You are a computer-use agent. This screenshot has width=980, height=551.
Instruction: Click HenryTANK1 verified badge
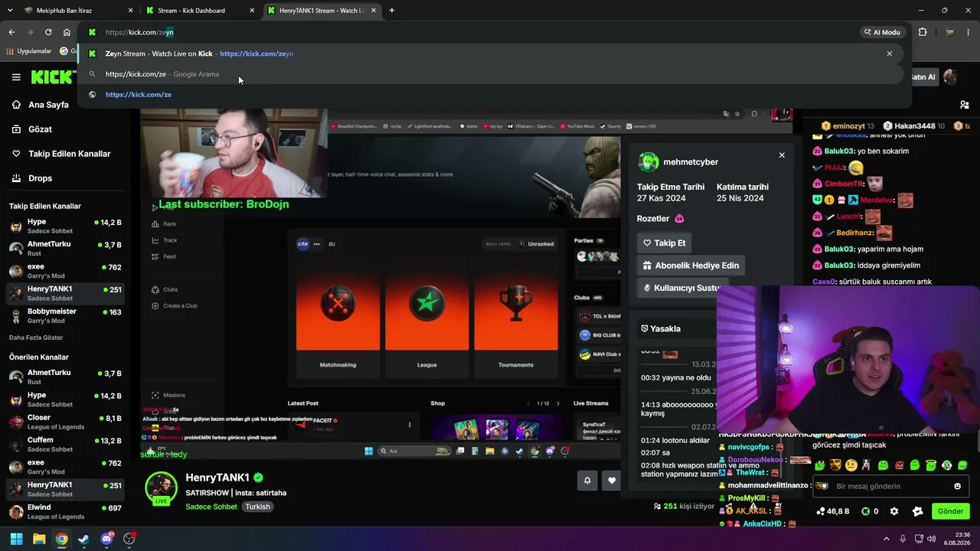click(259, 478)
